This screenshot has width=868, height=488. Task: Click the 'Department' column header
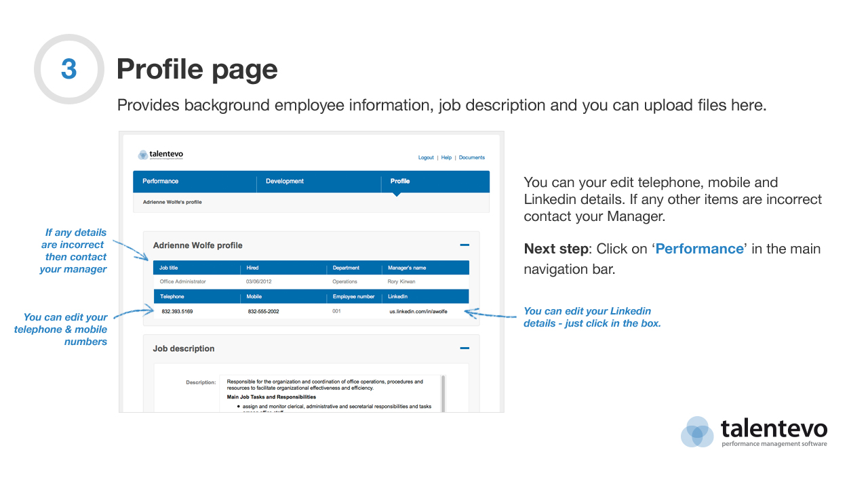pos(346,268)
